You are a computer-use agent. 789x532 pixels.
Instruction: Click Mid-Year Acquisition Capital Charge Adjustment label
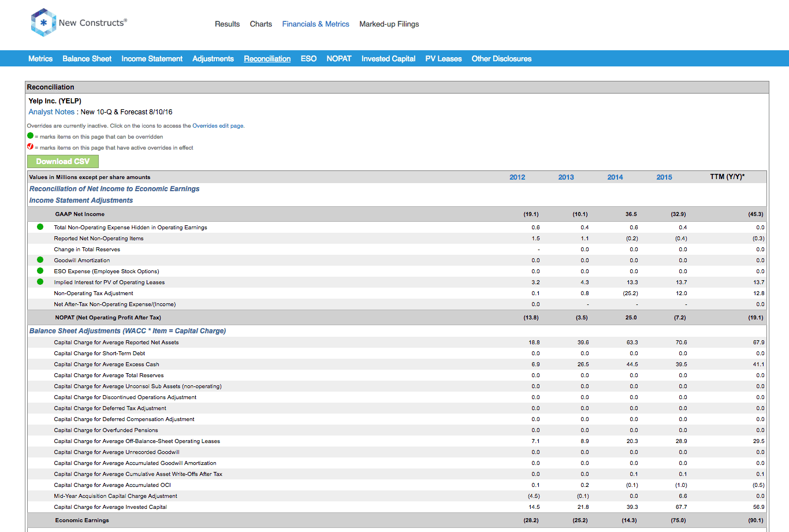[x=116, y=496]
